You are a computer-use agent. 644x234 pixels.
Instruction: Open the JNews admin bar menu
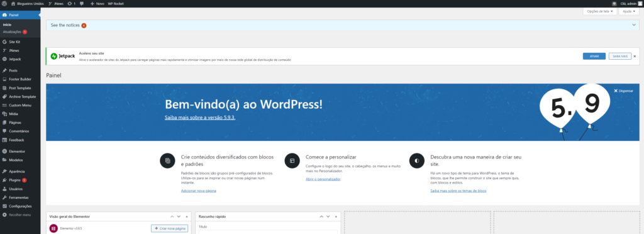click(57, 3)
